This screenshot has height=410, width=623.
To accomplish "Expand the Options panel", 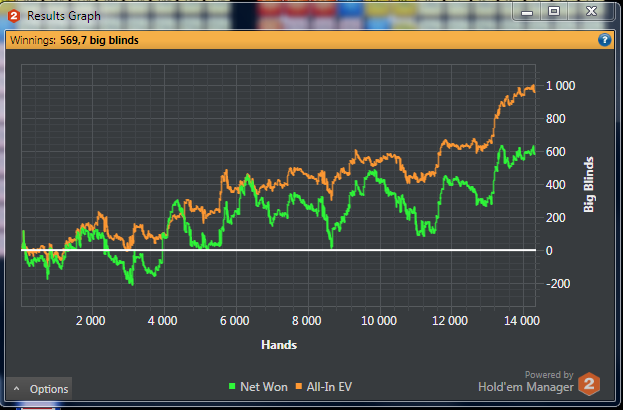I will 39,389.
